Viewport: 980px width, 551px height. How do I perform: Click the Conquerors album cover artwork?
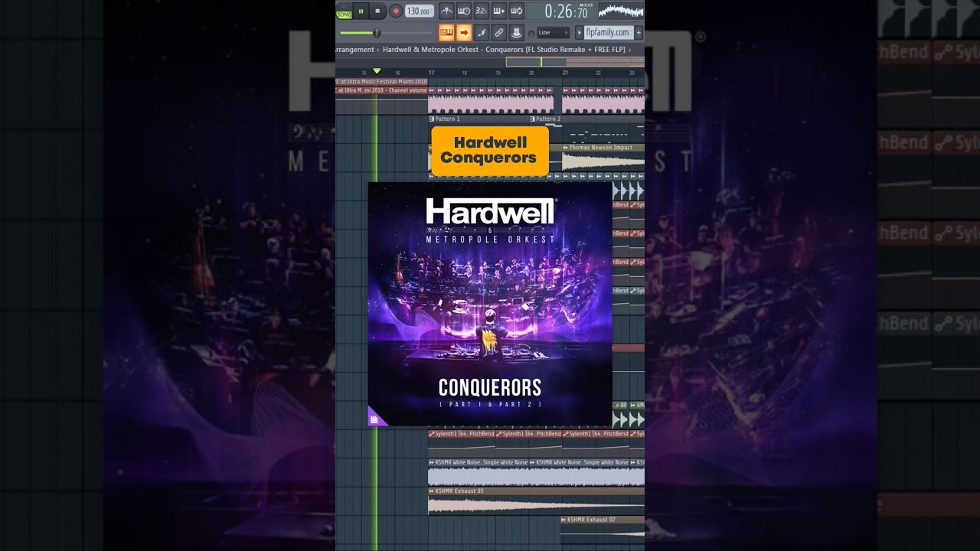[x=490, y=304]
